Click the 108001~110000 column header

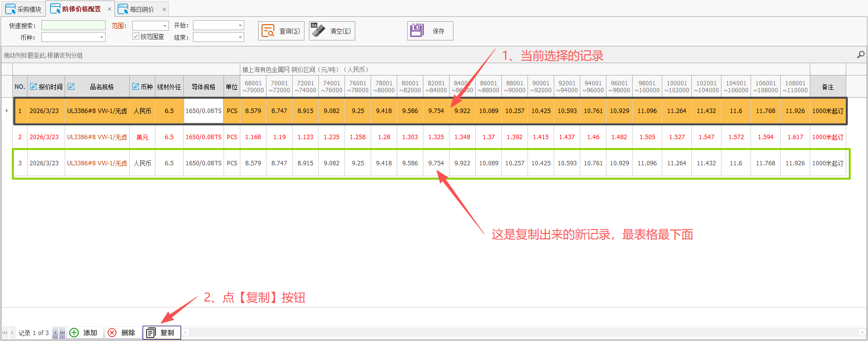(x=795, y=86)
